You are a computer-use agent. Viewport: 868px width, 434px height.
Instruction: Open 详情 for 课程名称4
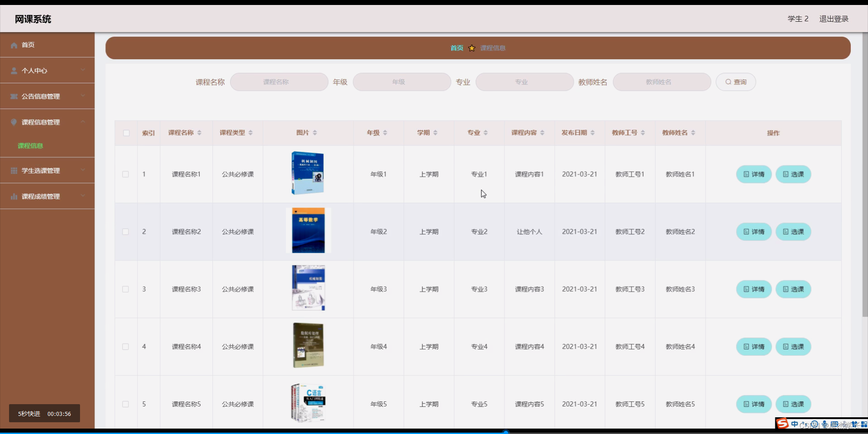point(754,347)
